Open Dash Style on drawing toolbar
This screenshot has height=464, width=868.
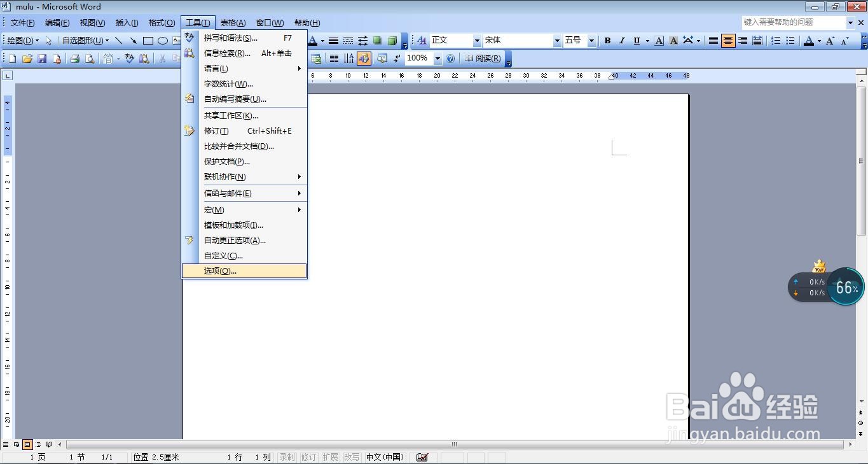348,40
